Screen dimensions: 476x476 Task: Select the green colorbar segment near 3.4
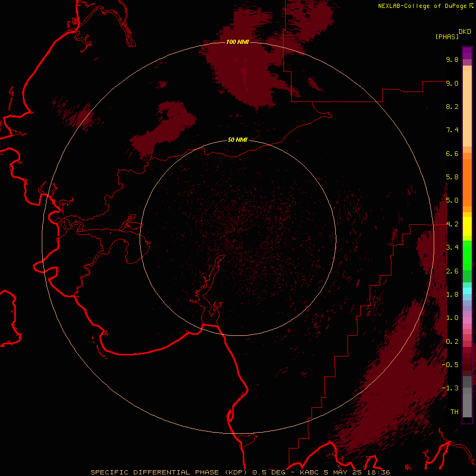click(467, 255)
